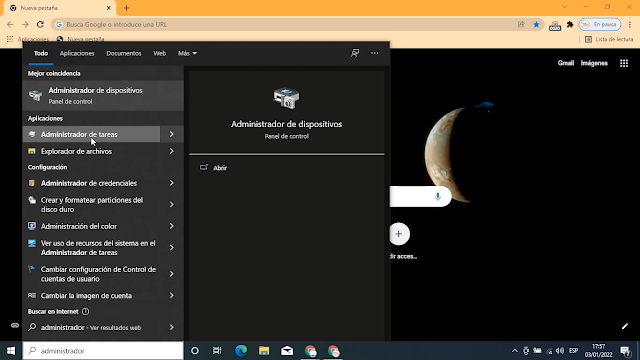Click add shortcut plus button
The width and height of the screenshot is (640, 360).
(x=399, y=234)
